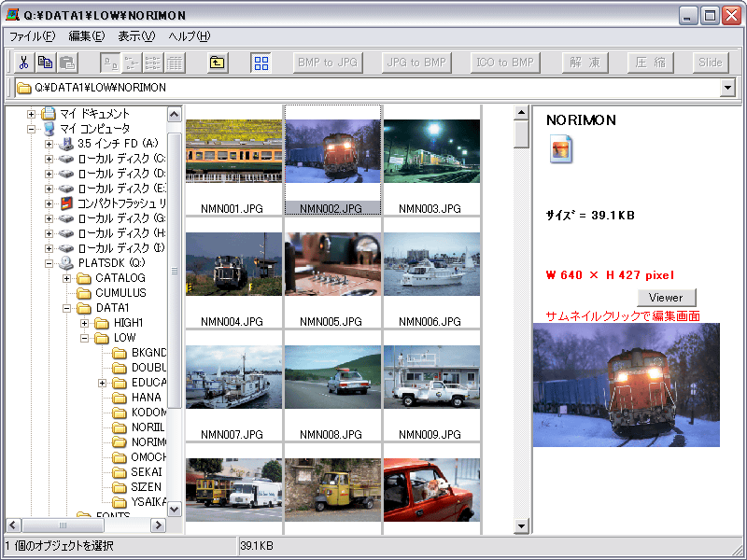Image resolution: width=747 pixels, height=560 pixels.
Task: Select thumbnail NMN006.JPG yacht
Action: pyautogui.click(x=431, y=264)
